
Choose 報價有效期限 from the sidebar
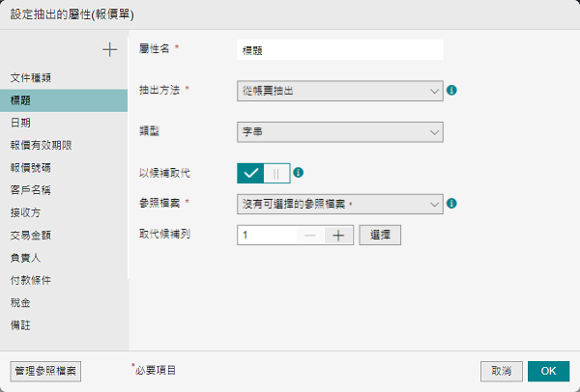coord(41,145)
